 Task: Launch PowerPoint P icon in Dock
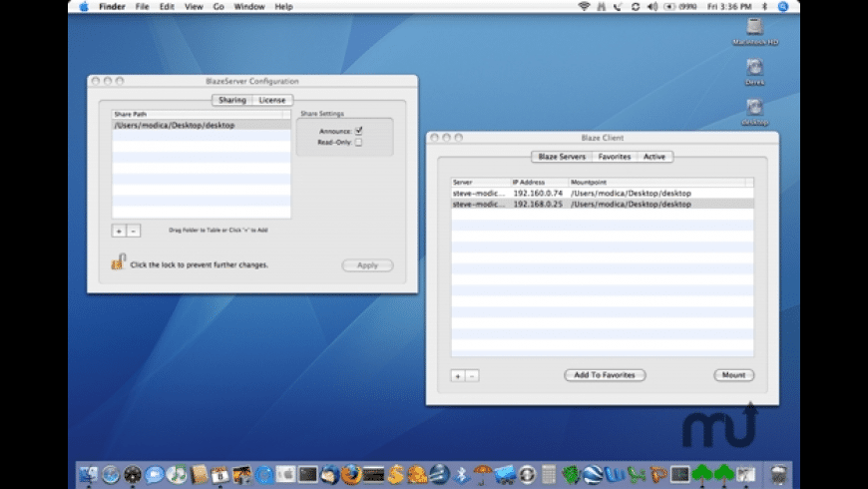[658, 475]
